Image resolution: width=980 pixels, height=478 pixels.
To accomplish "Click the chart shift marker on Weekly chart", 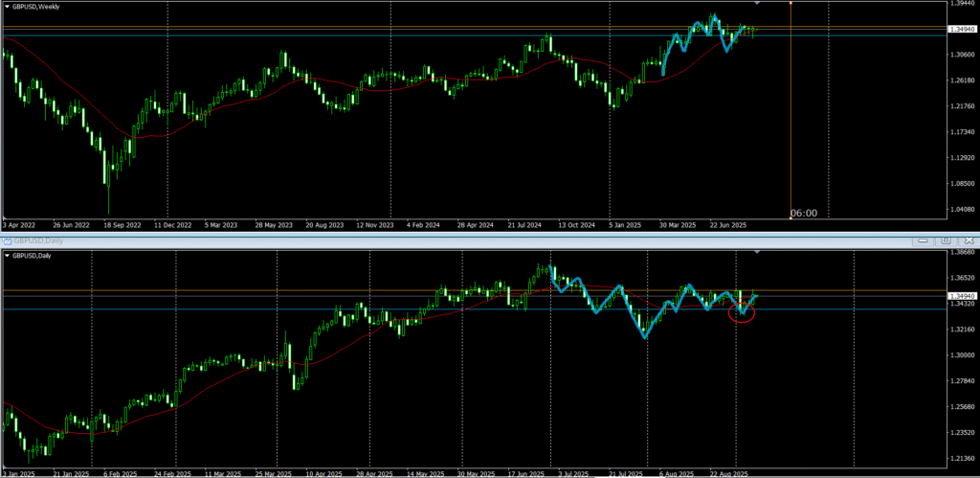I will pos(758,3).
